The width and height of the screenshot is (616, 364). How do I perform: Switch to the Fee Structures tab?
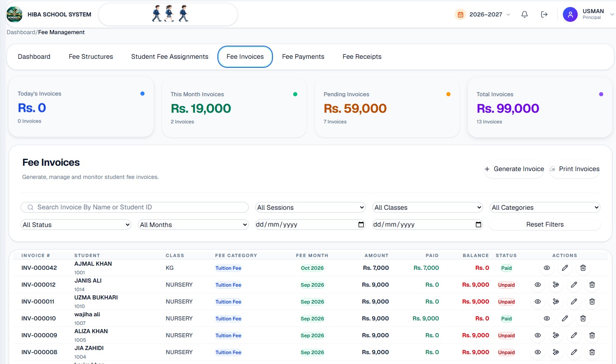pos(91,57)
